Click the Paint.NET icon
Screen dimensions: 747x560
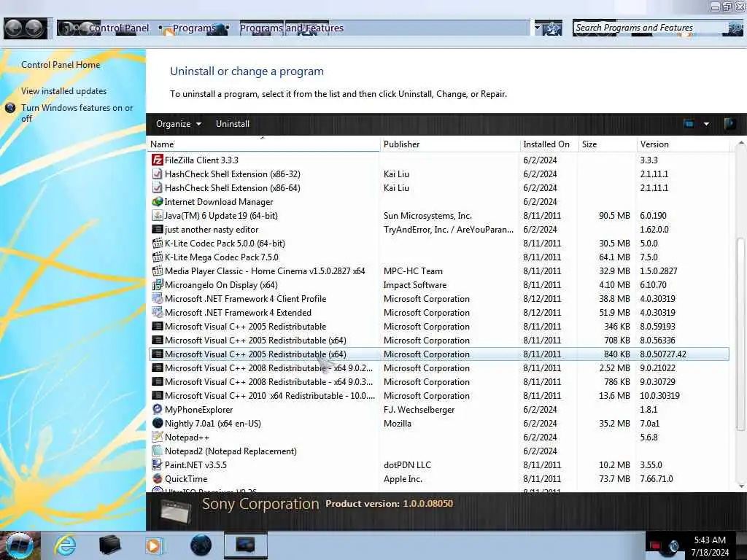pos(158,464)
